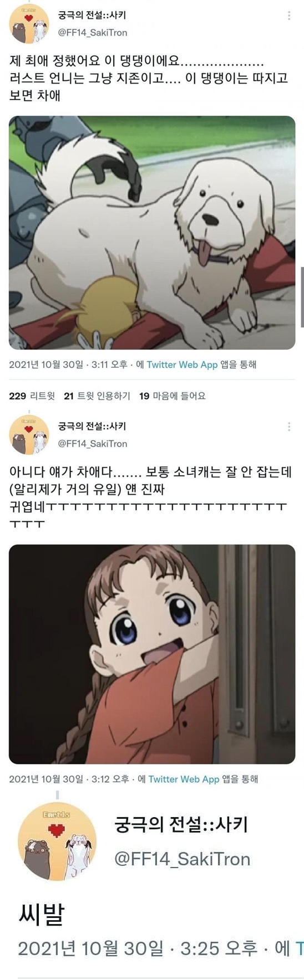Click the page scrollbar at right edge
This screenshot has height=980, width=304.
click(302, 296)
